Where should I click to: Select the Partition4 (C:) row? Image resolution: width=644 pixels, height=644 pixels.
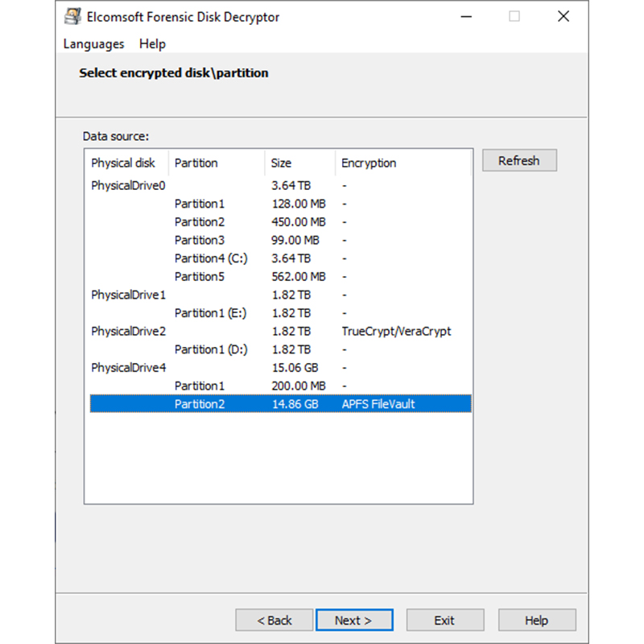coord(280,258)
